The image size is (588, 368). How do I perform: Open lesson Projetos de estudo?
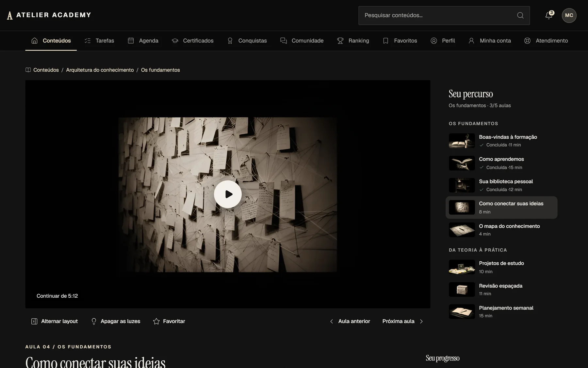point(501,267)
